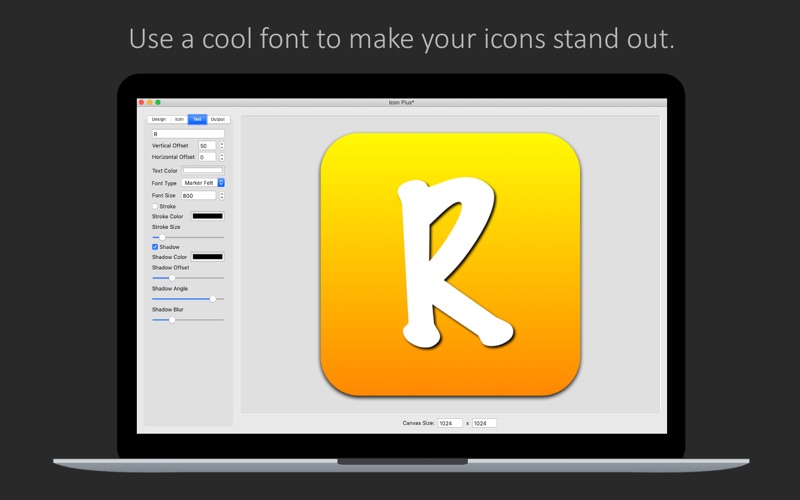
Task: Enable the Stroke checkbox
Action: [155, 206]
